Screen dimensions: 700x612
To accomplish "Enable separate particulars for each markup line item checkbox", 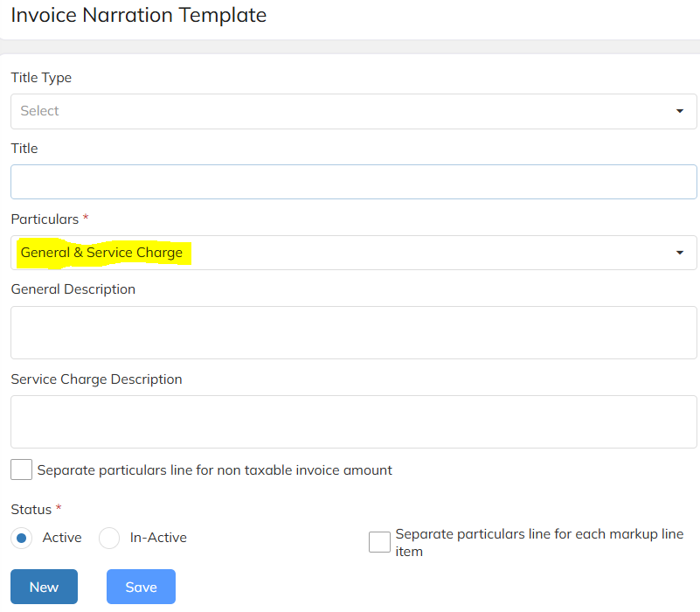I will (379, 542).
